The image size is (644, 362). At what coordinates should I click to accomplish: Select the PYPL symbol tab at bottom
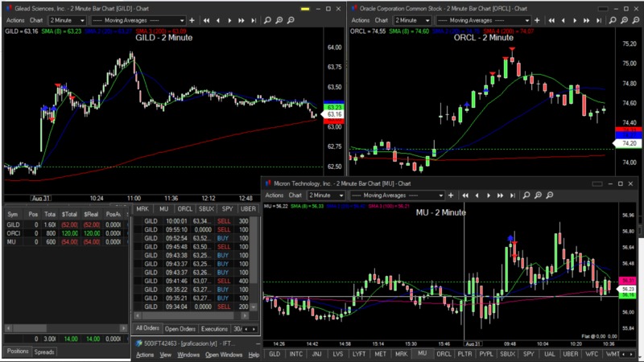[486, 353]
